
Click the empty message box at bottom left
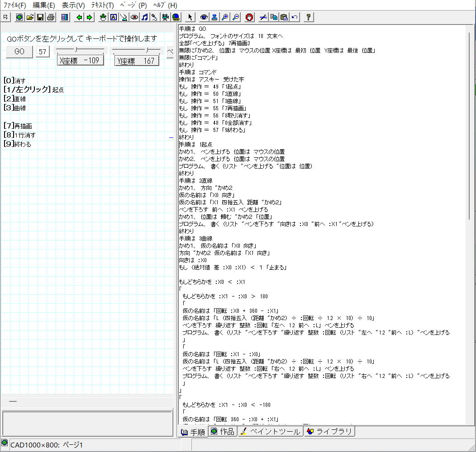87,424
